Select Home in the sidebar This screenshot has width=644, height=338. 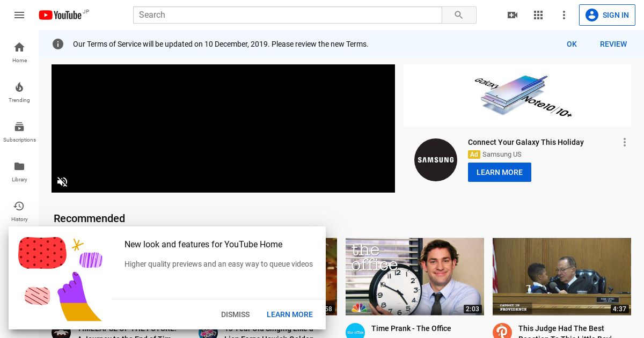[x=19, y=52]
